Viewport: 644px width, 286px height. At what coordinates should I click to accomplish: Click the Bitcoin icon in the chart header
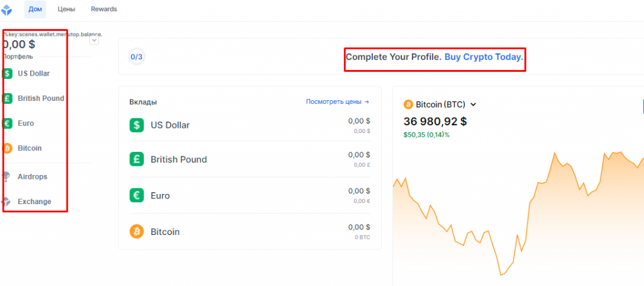[x=408, y=104]
